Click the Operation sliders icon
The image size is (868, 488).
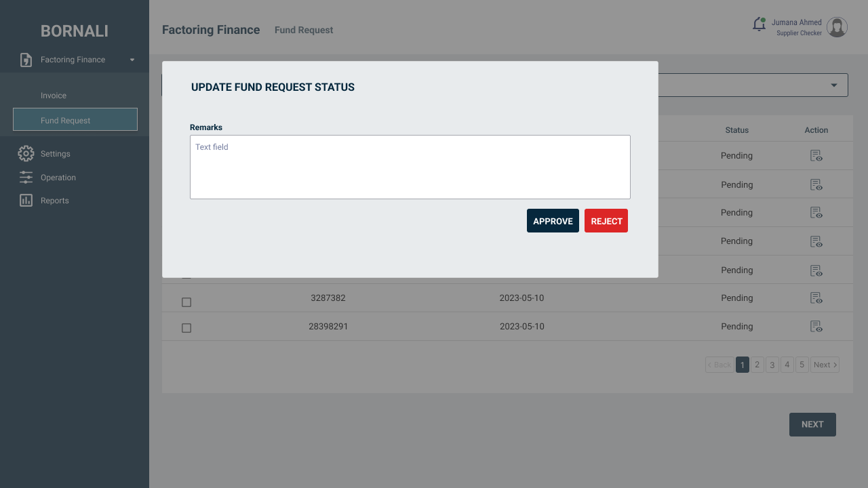pyautogui.click(x=26, y=178)
